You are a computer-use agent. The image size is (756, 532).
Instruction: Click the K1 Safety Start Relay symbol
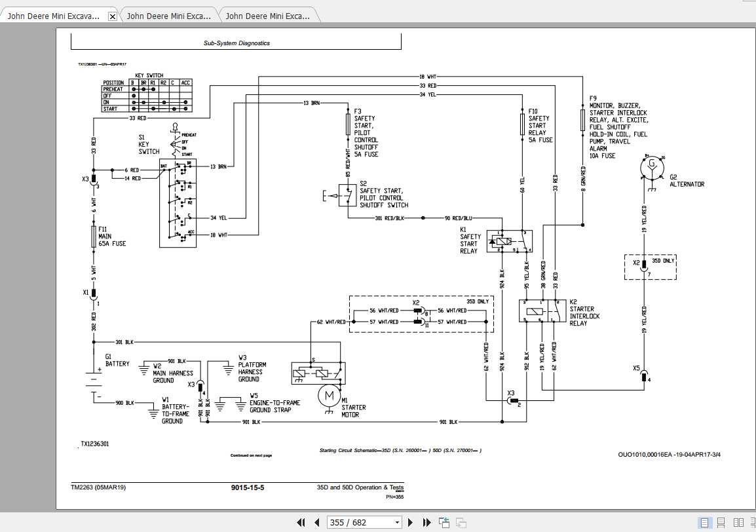pos(510,241)
